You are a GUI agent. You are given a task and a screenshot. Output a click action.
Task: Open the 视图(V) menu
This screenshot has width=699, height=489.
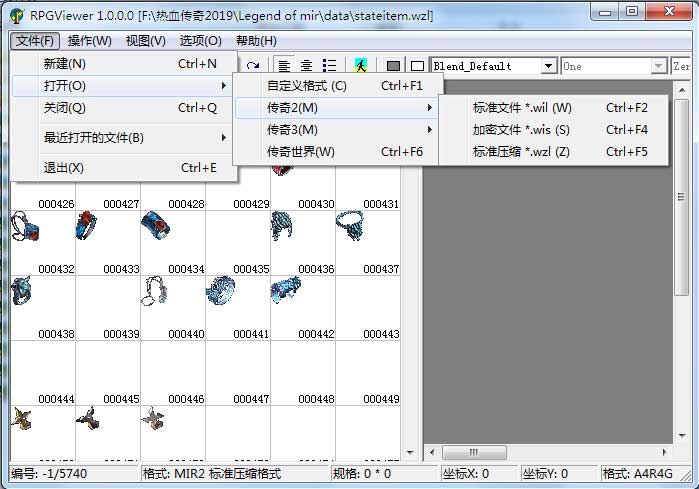146,41
